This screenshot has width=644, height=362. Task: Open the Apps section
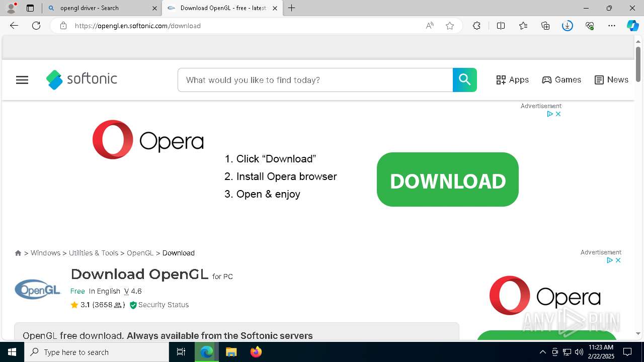[512, 80]
